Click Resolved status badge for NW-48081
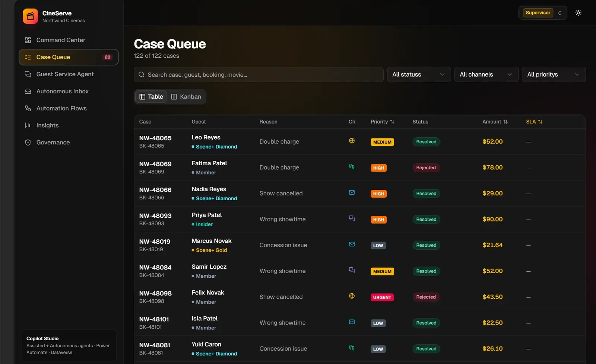Viewport: 596px width, 364px height. [426, 349]
